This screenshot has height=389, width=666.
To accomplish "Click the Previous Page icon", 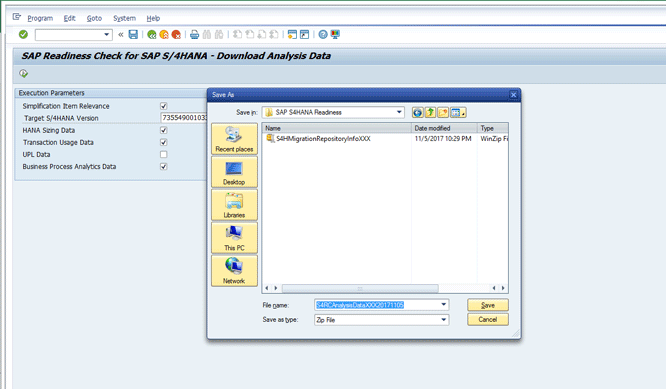I will click(x=250, y=35).
